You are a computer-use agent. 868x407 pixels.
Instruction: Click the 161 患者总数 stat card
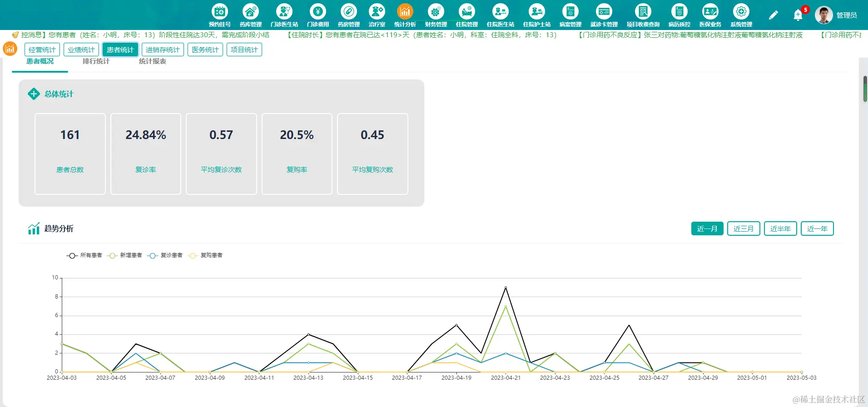coord(70,154)
